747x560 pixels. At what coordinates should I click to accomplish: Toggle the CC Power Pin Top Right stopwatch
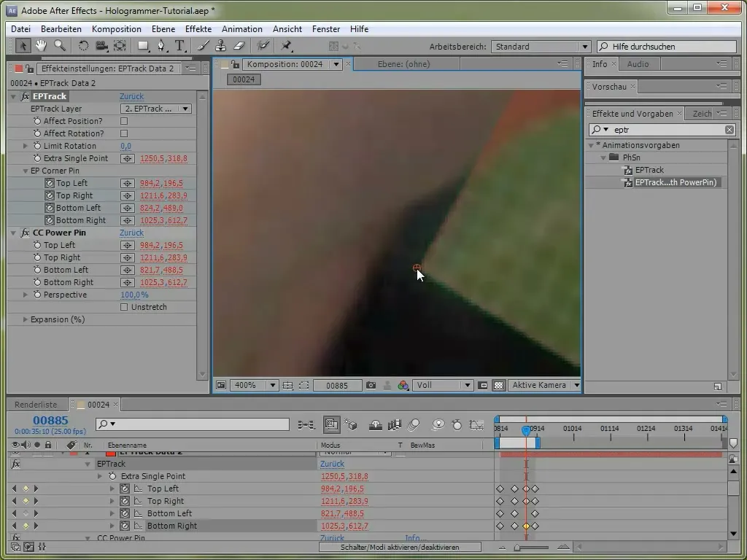37,257
